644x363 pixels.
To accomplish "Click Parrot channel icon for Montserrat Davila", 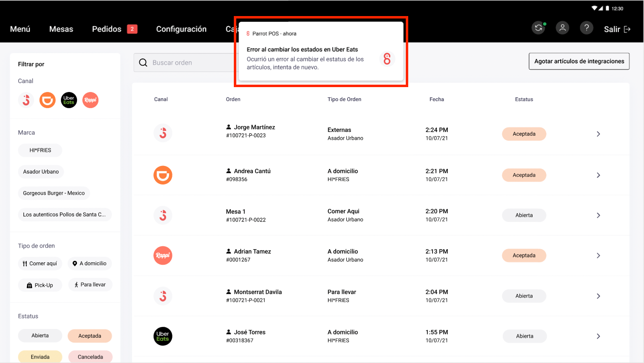I will (x=163, y=296).
